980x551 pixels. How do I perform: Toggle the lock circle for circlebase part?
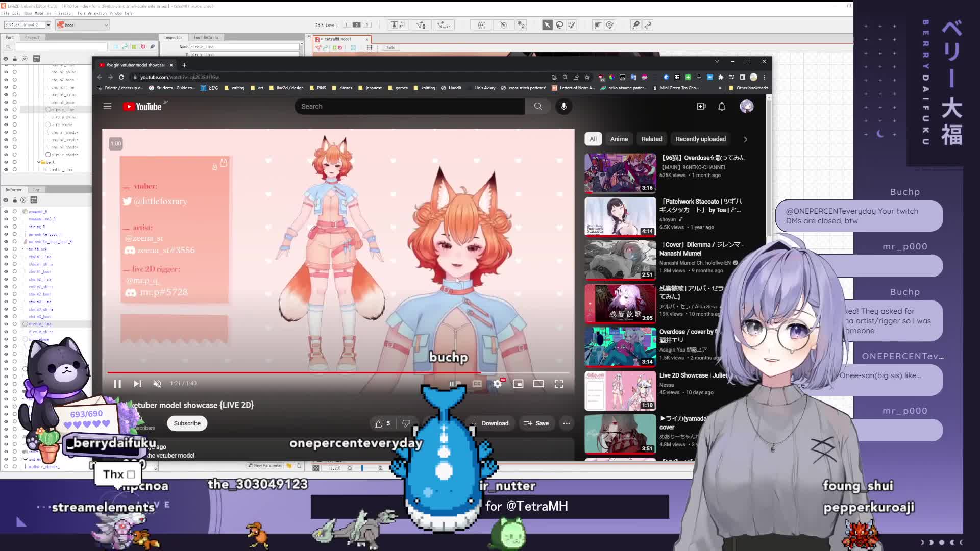tap(14, 124)
